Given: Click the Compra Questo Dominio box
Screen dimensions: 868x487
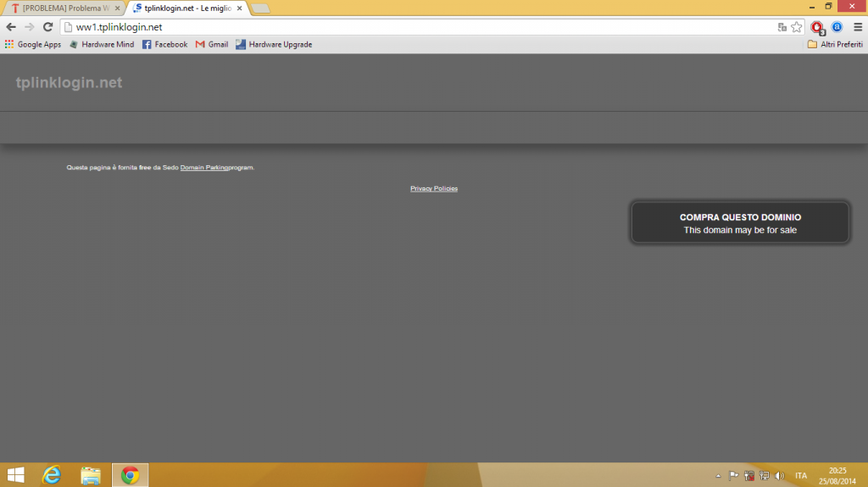Looking at the screenshot, I should coord(740,223).
